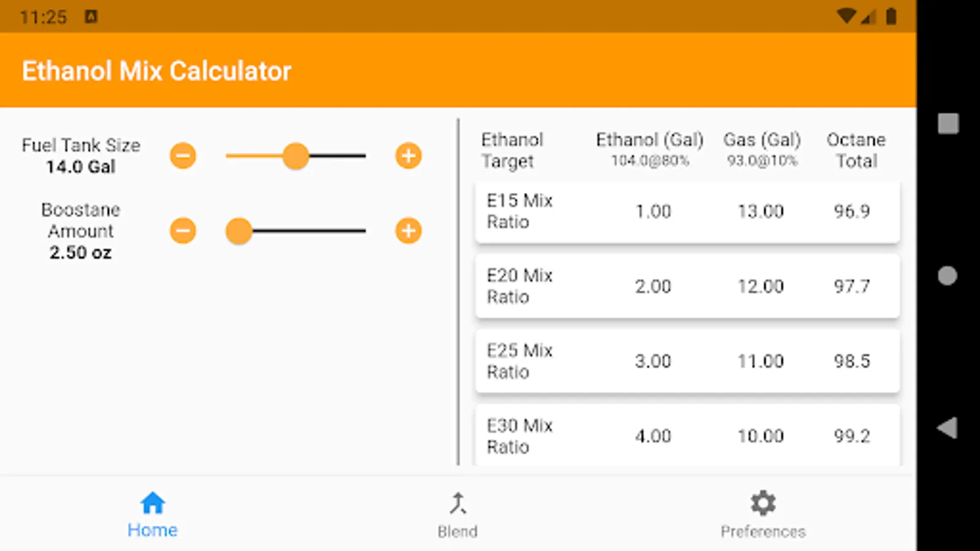
Task: Tap minus button for Boostane amount
Action: [183, 231]
